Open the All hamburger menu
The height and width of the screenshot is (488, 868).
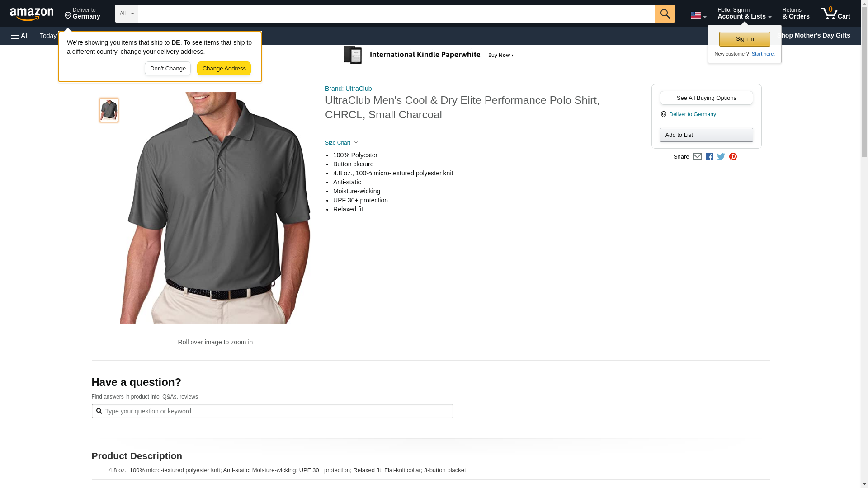[x=20, y=36]
